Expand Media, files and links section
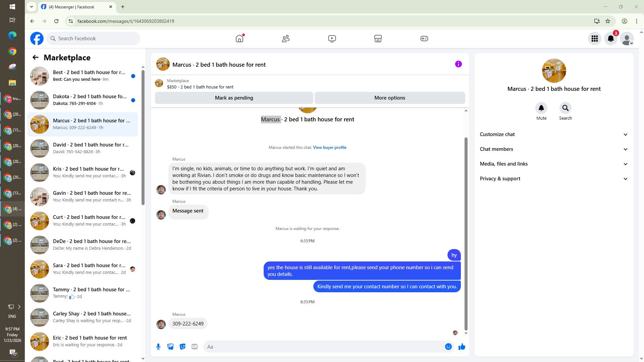Viewport: 644px width, 362px height. point(553,164)
